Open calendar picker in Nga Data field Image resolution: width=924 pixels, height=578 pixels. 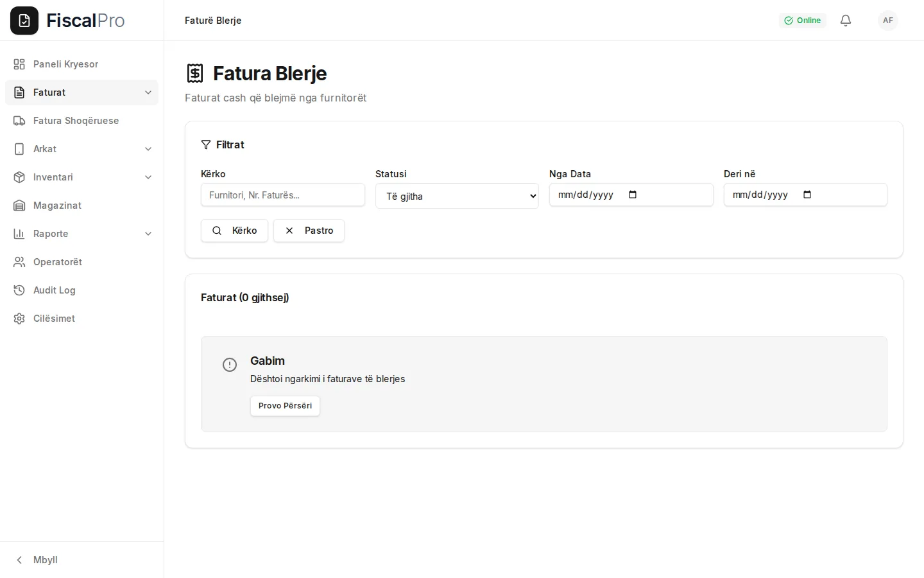click(633, 195)
